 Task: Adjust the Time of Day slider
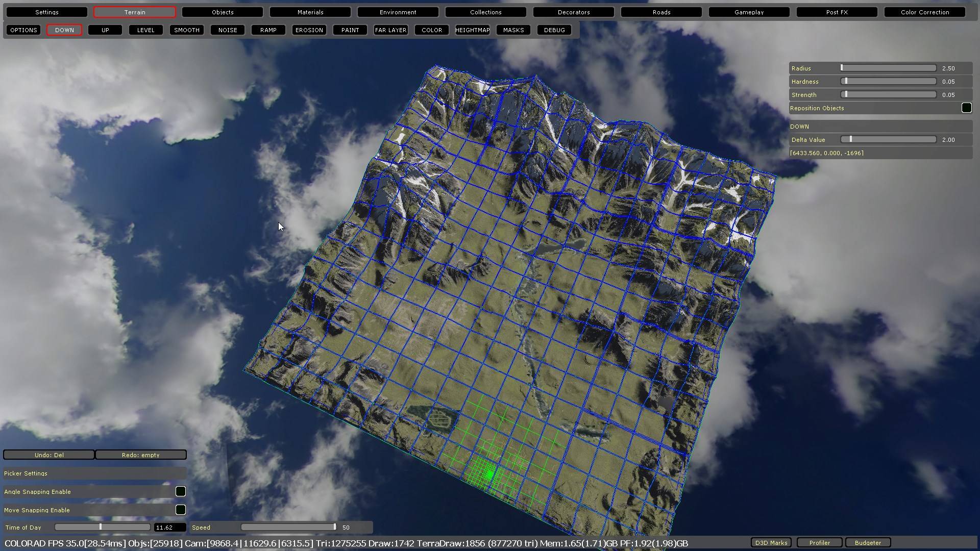[102, 527]
